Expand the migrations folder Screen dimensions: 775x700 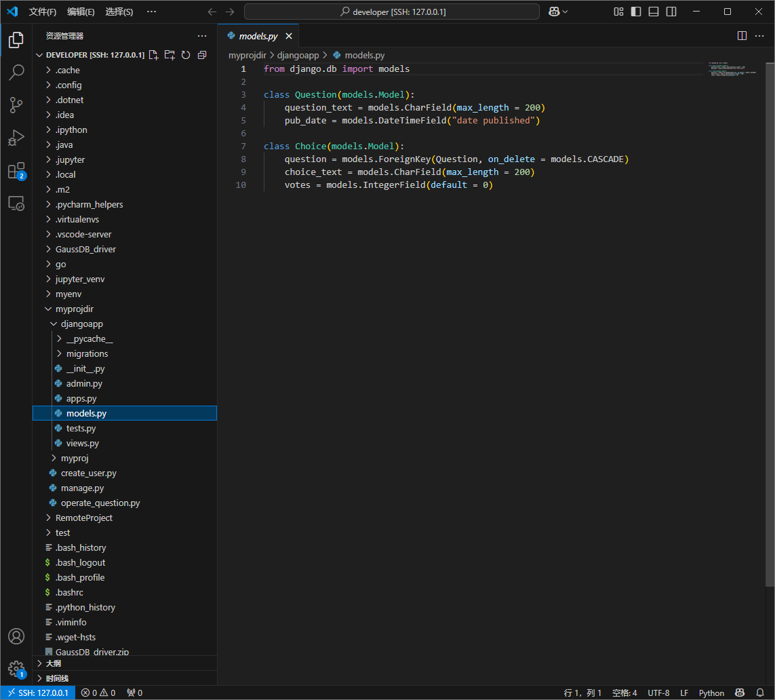(x=87, y=353)
